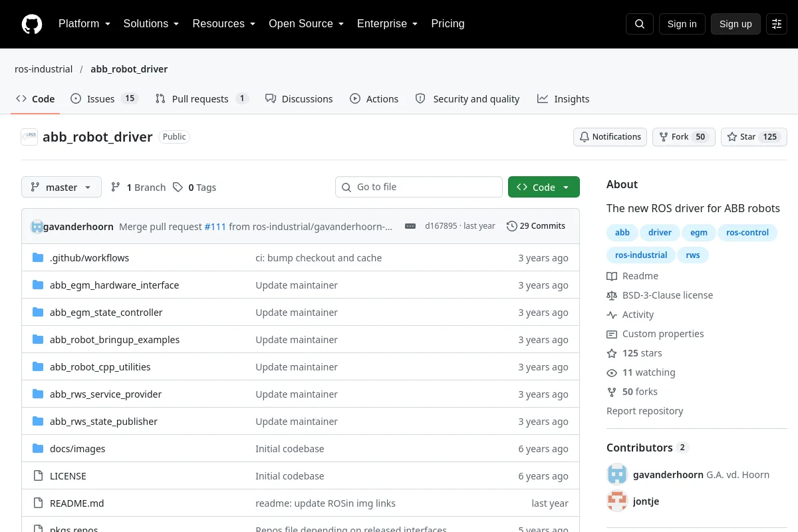
Task: Click the scale icon next to BSD-3-Clause license
Action: 612,295
